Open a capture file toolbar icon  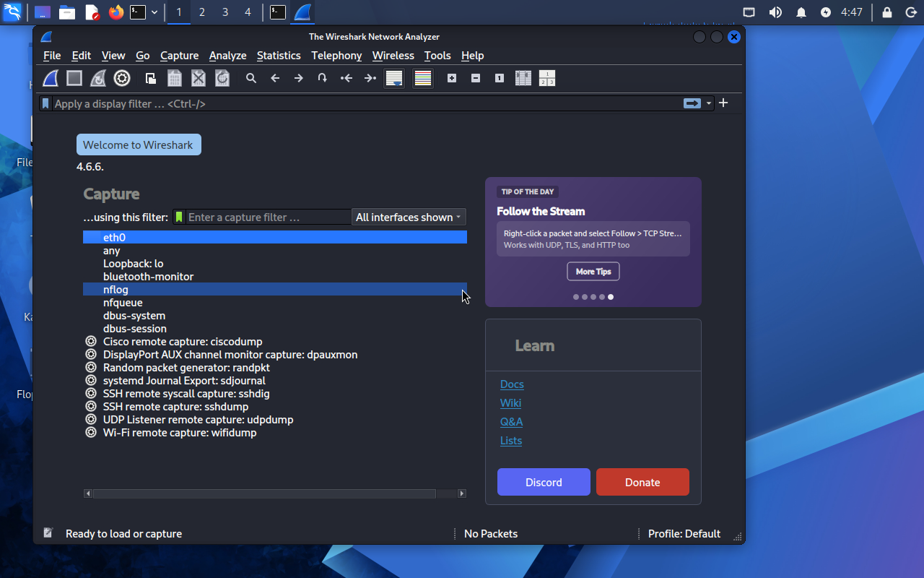pyautogui.click(x=151, y=78)
